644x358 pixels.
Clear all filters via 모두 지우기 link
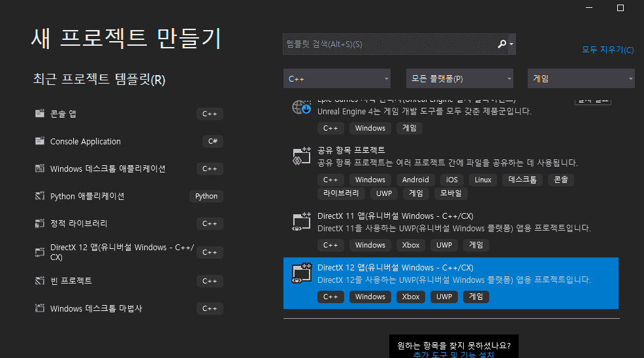(607, 50)
